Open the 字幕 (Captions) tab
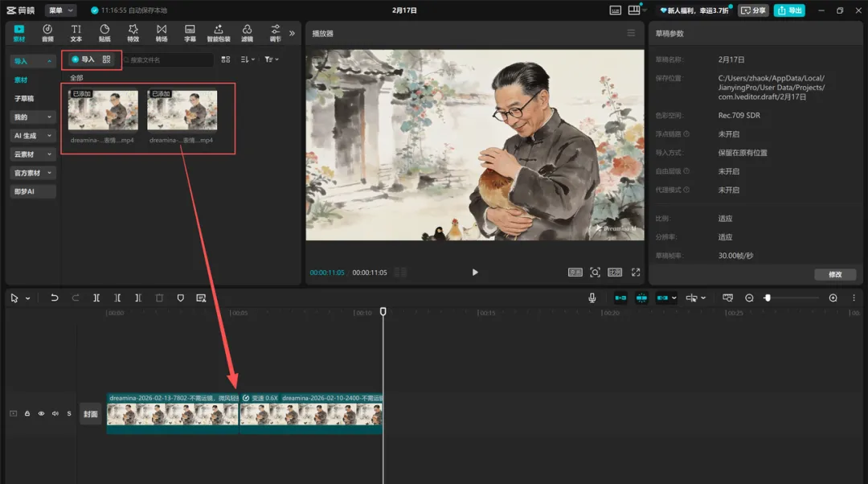 point(190,33)
